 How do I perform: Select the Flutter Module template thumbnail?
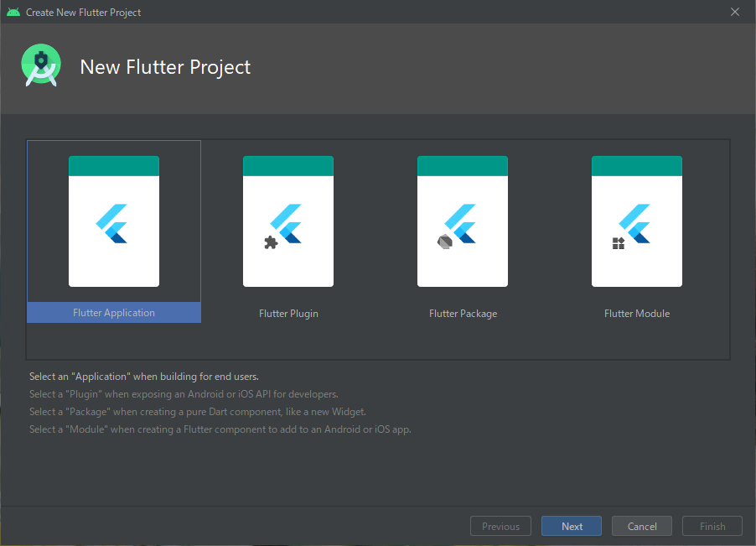point(637,221)
